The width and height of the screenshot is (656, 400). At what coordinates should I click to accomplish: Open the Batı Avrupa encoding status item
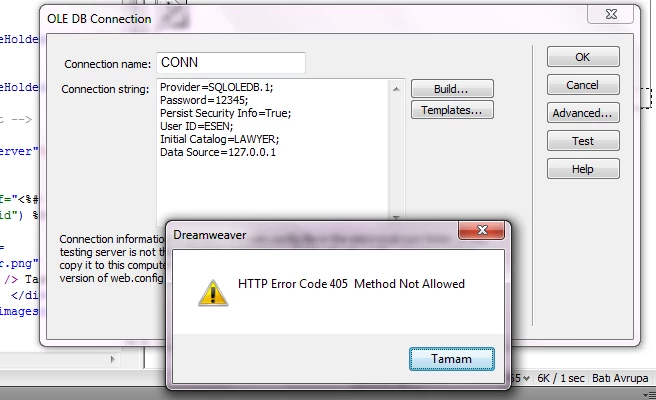(620, 378)
